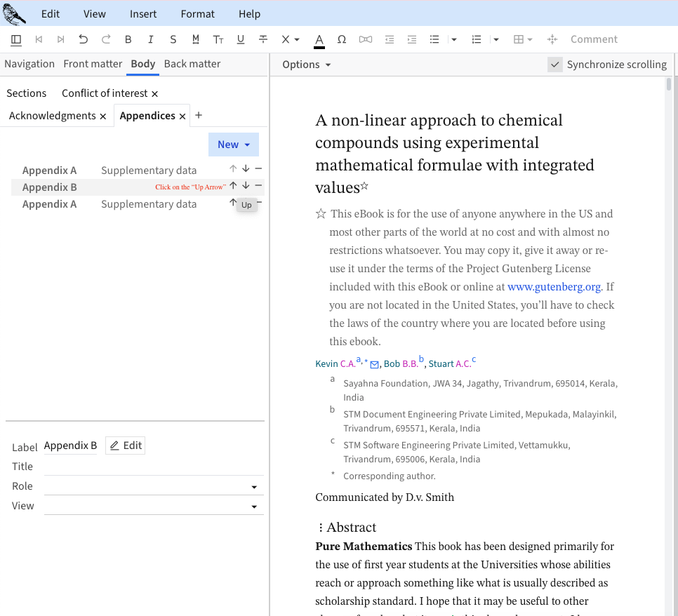Toggle bold formatting in toolbar

tap(128, 39)
